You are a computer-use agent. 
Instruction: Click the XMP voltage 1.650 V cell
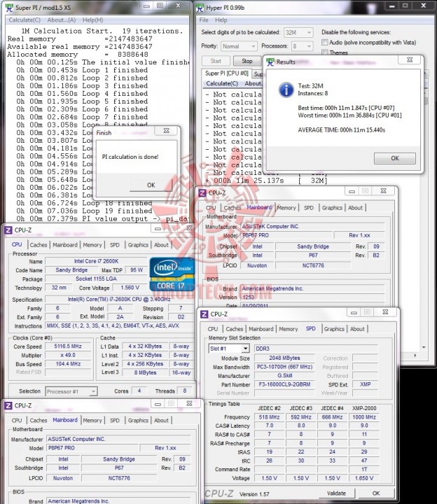point(364,478)
